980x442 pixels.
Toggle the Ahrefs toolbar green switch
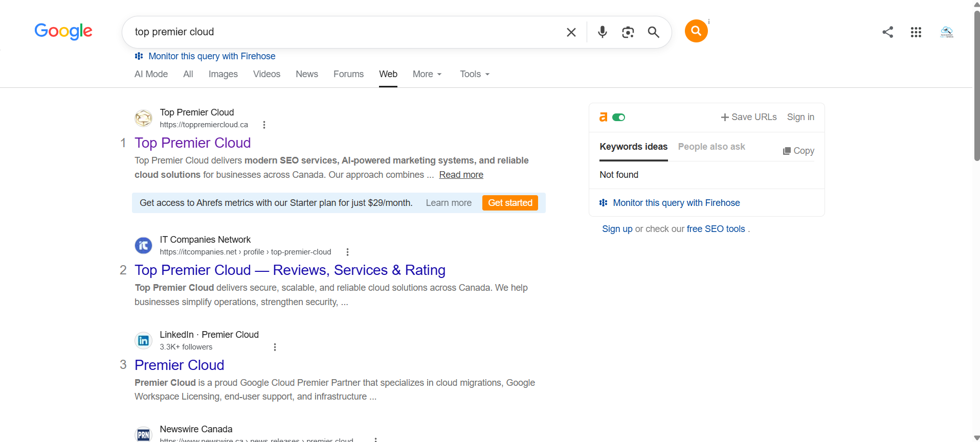[x=619, y=118]
